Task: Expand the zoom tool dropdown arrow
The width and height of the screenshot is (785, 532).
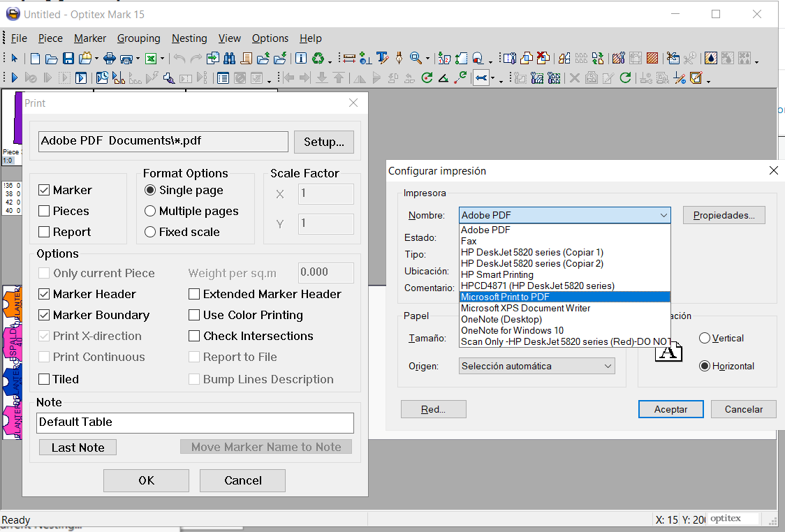Action: pos(427,59)
